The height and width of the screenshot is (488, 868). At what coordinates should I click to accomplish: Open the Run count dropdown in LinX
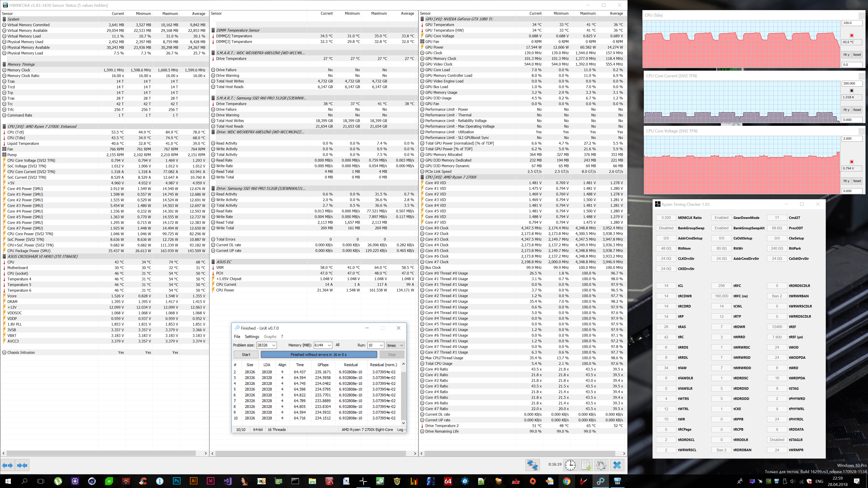click(x=381, y=345)
